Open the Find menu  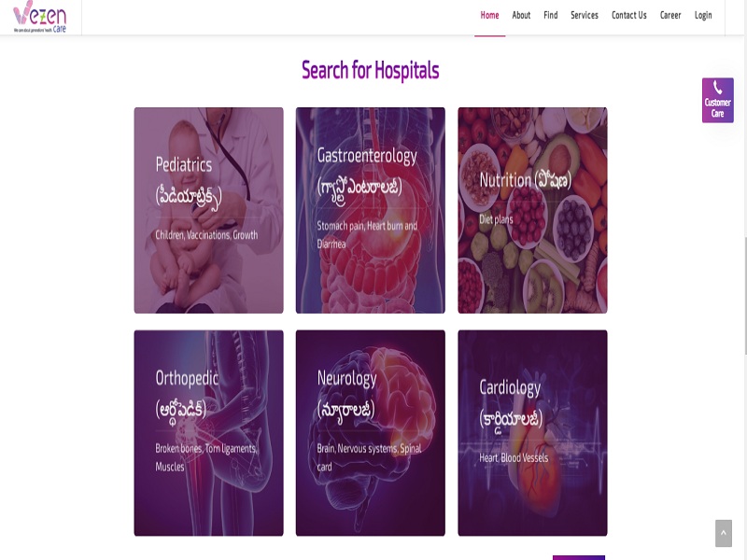tap(550, 15)
